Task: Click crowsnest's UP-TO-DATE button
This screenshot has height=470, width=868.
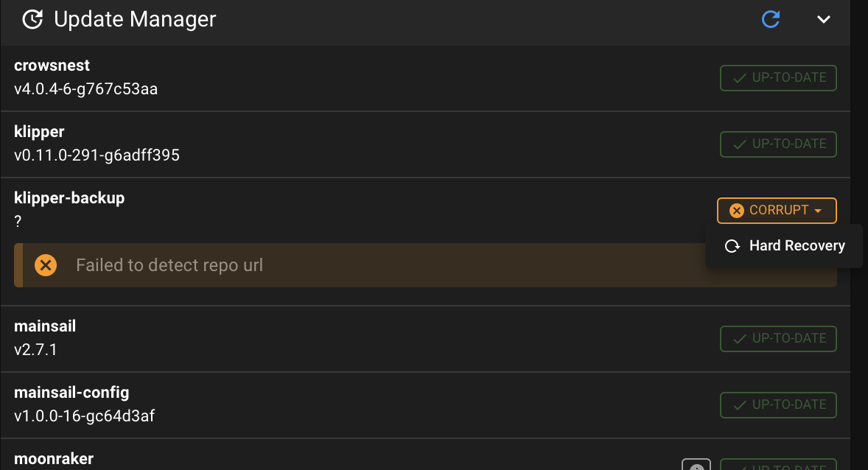Action: (x=778, y=77)
